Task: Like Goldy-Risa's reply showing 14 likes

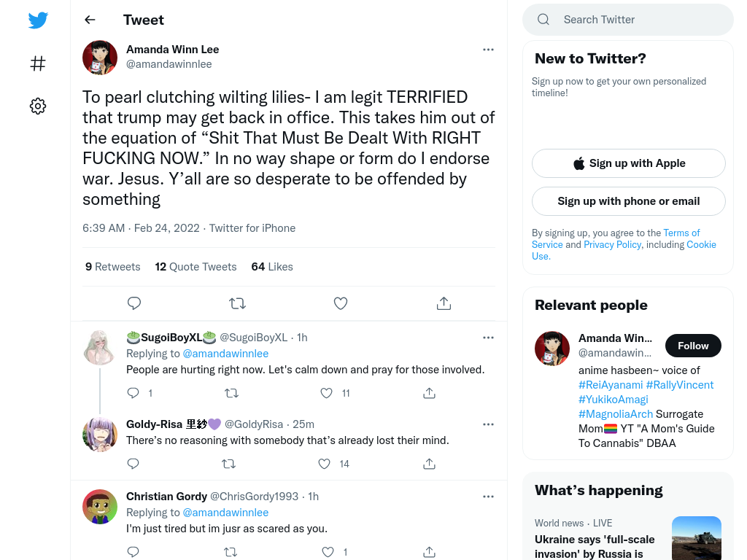Action: click(325, 464)
